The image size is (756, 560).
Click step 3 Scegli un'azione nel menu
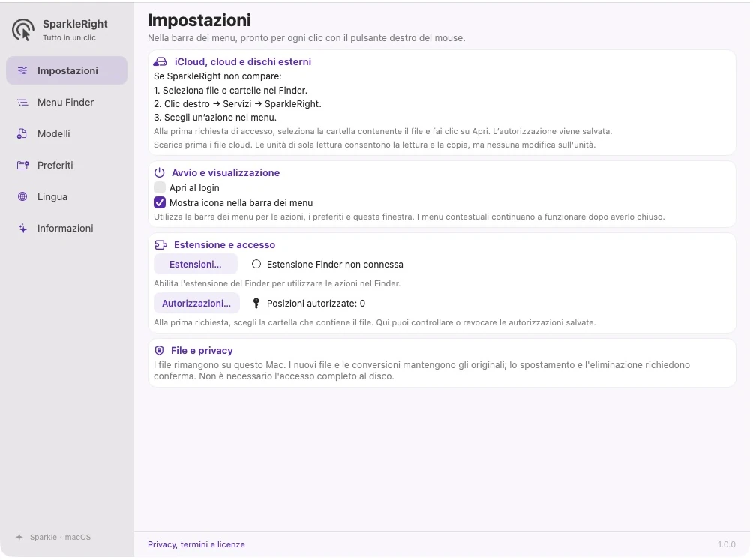[x=215, y=117]
